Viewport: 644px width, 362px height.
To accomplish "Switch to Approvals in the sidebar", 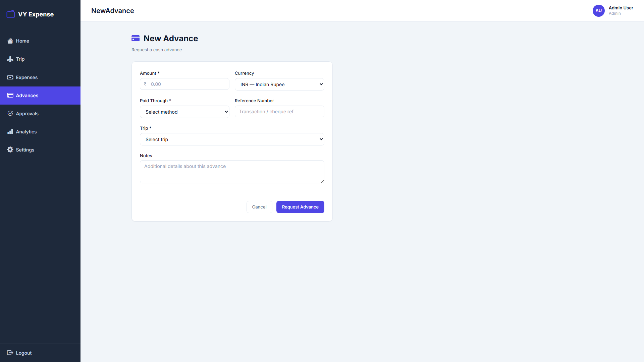I will tap(27, 113).
